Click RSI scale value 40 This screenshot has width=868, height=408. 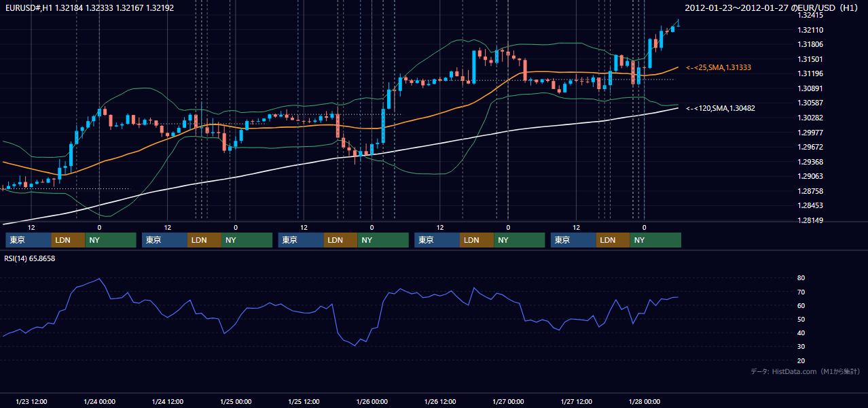(x=801, y=333)
